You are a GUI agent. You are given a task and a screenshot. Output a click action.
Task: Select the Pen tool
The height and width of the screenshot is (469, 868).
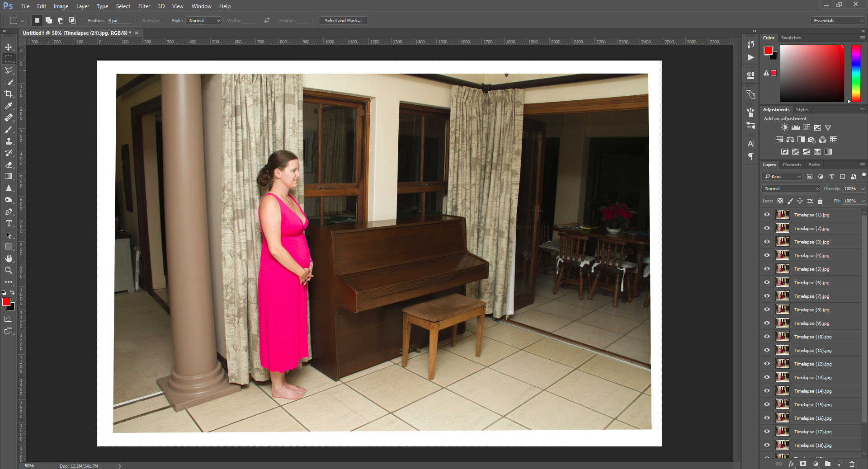(9, 211)
